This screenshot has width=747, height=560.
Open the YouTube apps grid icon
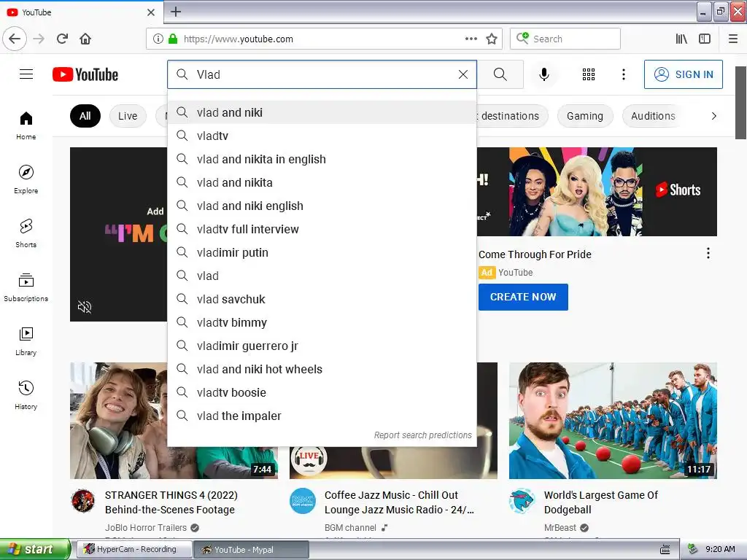point(589,74)
